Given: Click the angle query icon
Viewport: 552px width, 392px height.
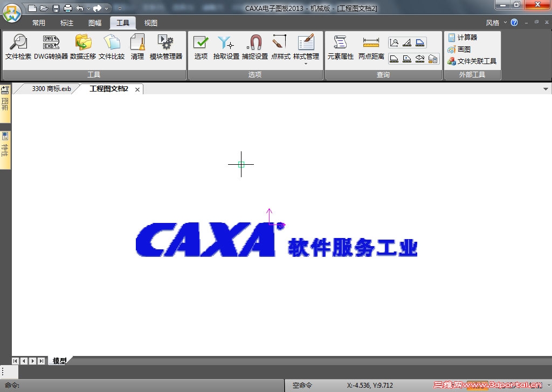Looking at the screenshot, I should coord(408,43).
